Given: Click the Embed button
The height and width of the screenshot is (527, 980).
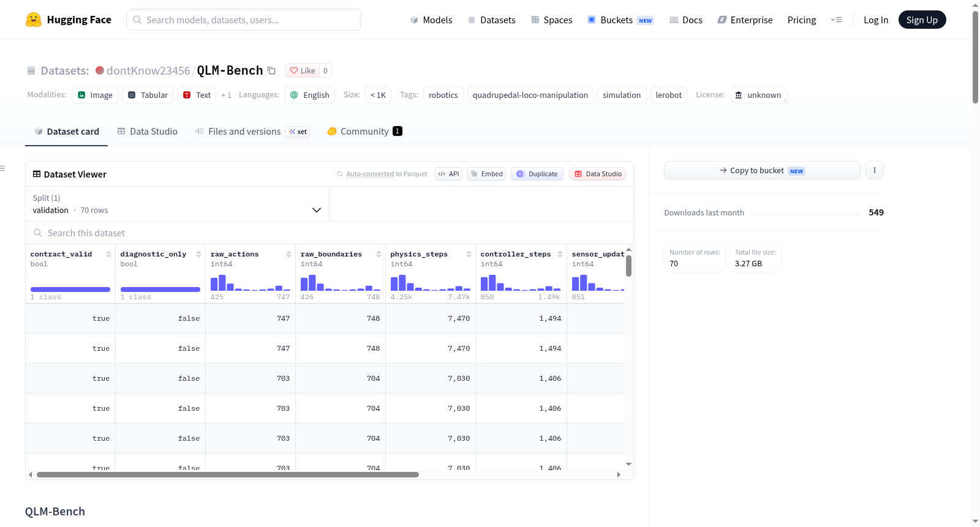Looking at the screenshot, I should tap(486, 174).
